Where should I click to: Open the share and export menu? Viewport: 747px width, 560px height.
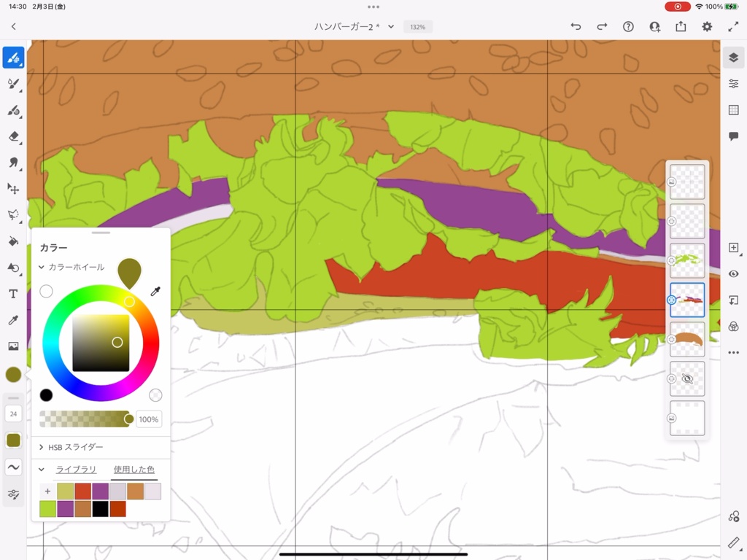click(681, 27)
